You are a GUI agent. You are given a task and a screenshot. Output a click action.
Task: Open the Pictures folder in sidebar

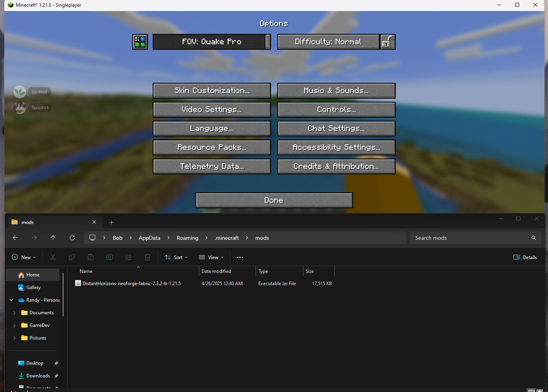click(37, 338)
